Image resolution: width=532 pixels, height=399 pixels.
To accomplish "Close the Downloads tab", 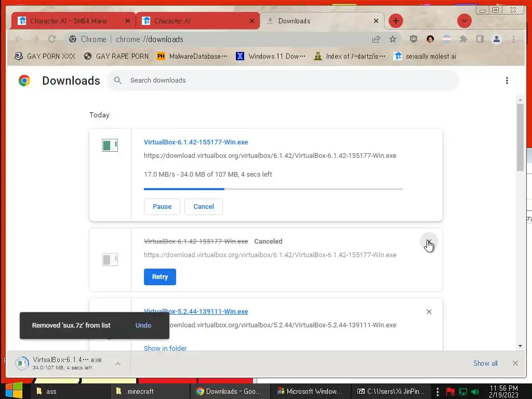I will [376, 21].
